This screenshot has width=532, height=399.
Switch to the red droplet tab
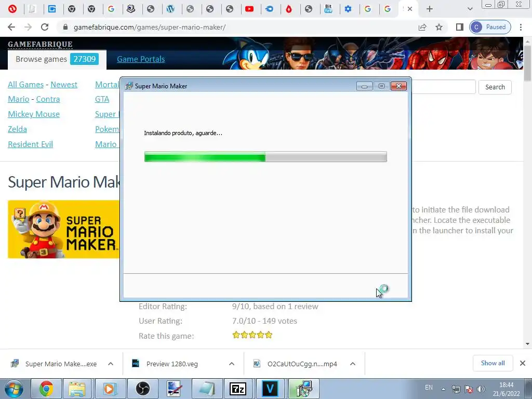pyautogui.click(x=289, y=9)
